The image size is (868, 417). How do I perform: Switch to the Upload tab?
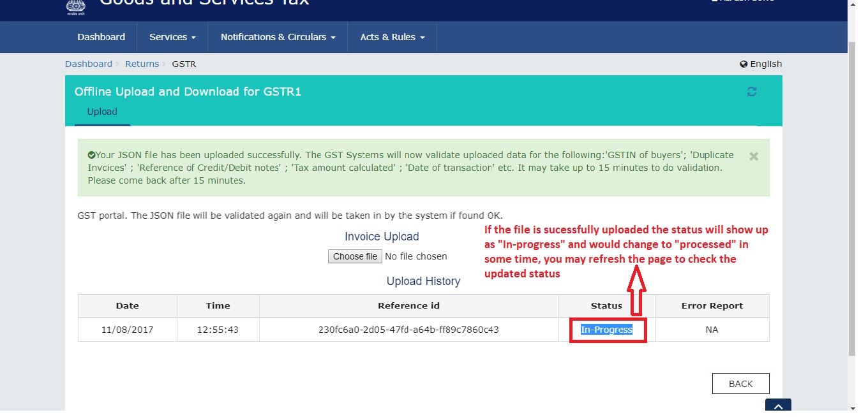pyautogui.click(x=101, y=112)
